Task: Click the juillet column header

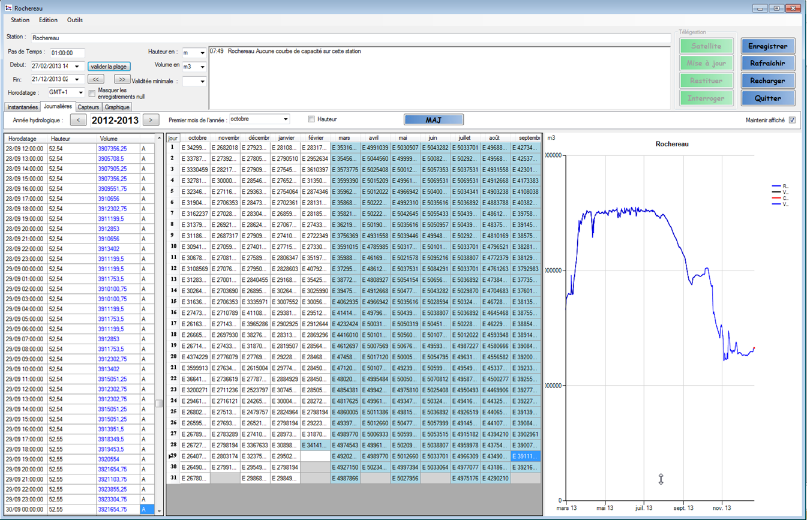Action: tap(465, 138)
